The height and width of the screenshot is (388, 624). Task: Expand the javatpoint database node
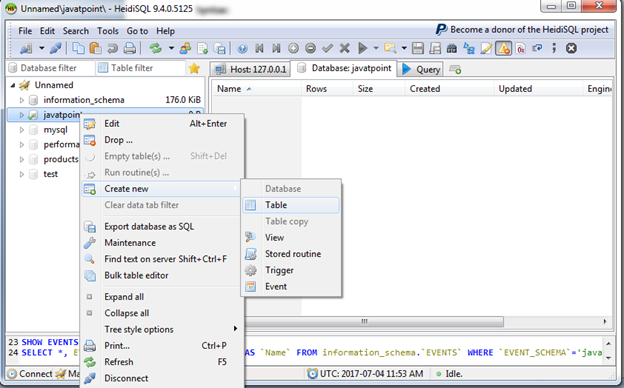pyautogui.click(x=22, y=115)
